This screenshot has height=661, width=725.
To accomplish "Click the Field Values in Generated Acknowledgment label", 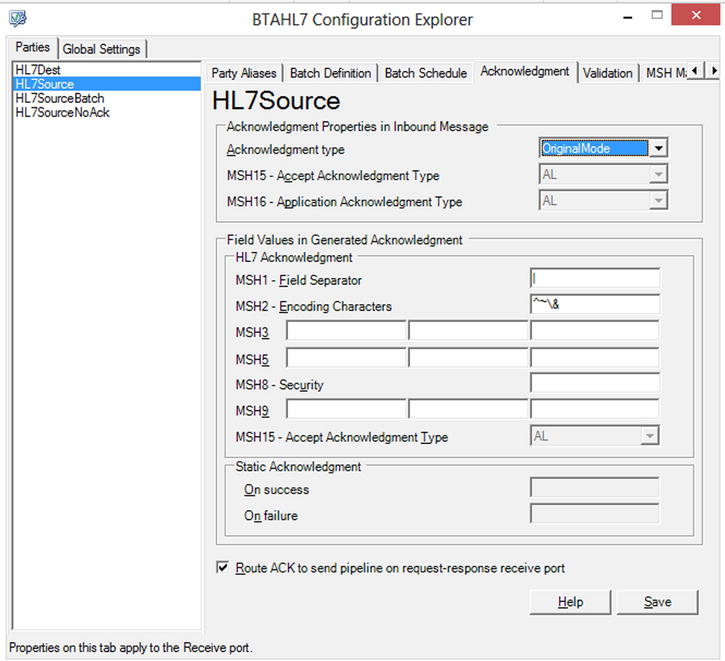I will 344,240.
